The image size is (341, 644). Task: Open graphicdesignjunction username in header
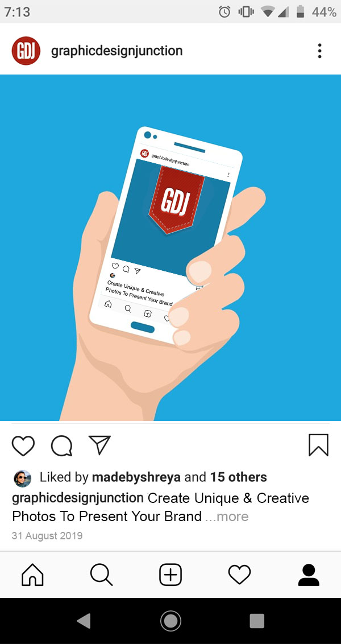pos(117,51)
